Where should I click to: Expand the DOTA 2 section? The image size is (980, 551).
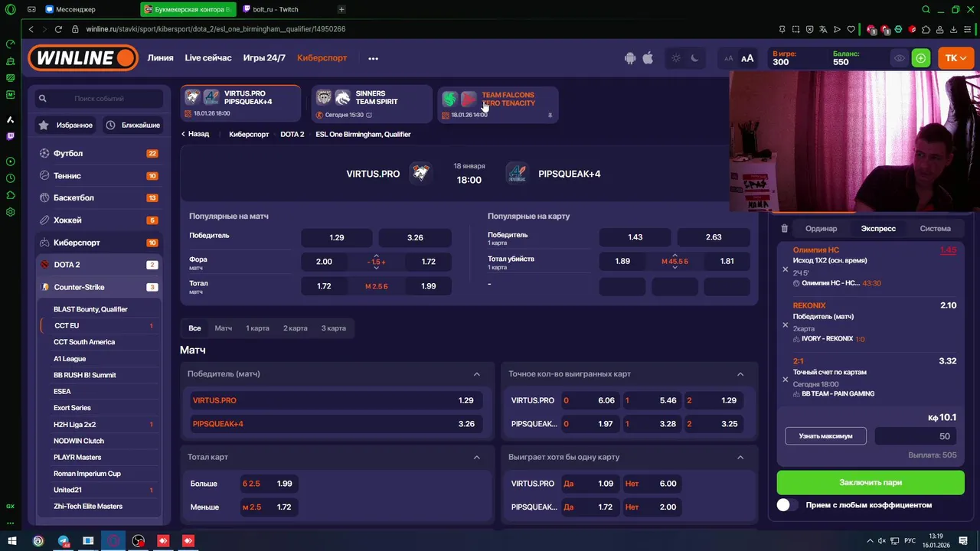[x=99, y=265]
